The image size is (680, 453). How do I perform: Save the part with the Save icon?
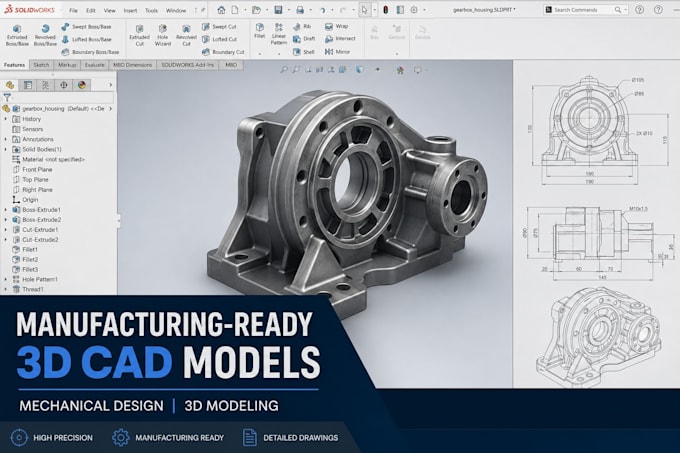click(x=278, y=10)
